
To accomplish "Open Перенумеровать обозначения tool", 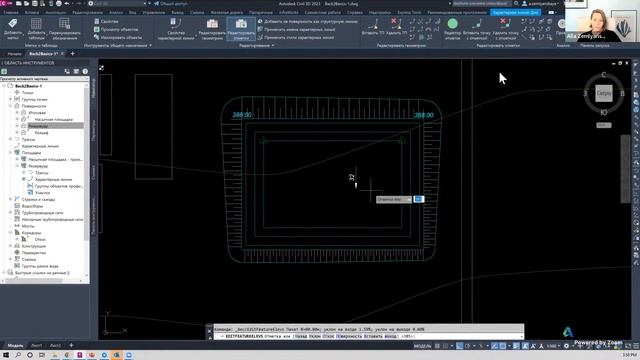I will pos(64,29).
